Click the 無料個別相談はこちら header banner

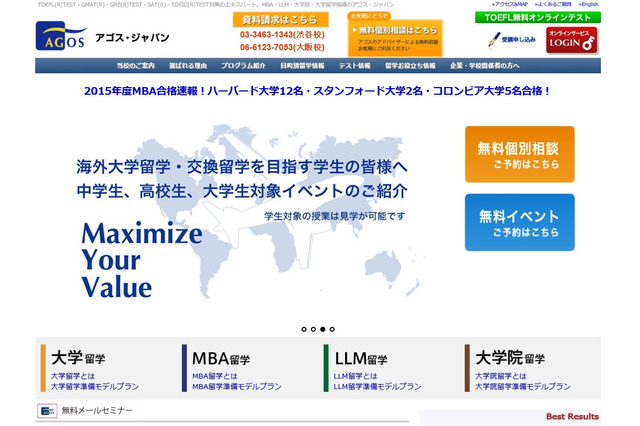point(395,38)
